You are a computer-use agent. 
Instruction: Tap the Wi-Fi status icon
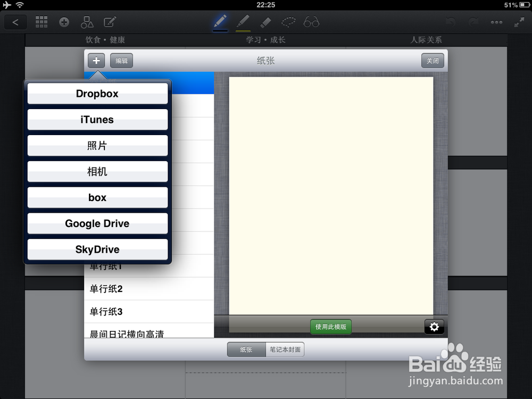coord(20,5)
